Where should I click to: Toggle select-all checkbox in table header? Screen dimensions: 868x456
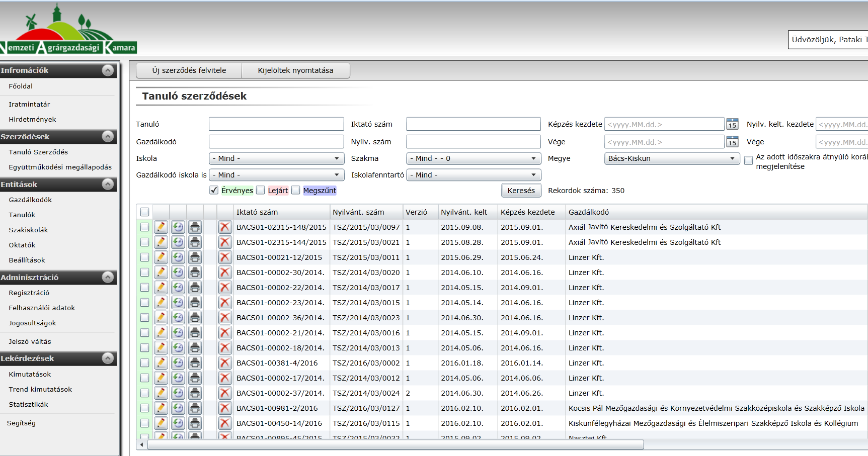pos(144,212)
